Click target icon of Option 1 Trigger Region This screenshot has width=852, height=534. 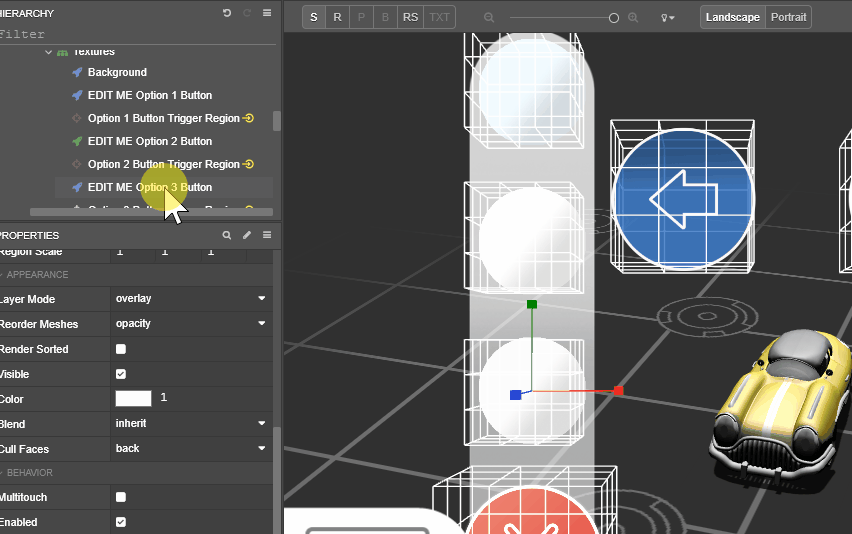tap(77, 118)
